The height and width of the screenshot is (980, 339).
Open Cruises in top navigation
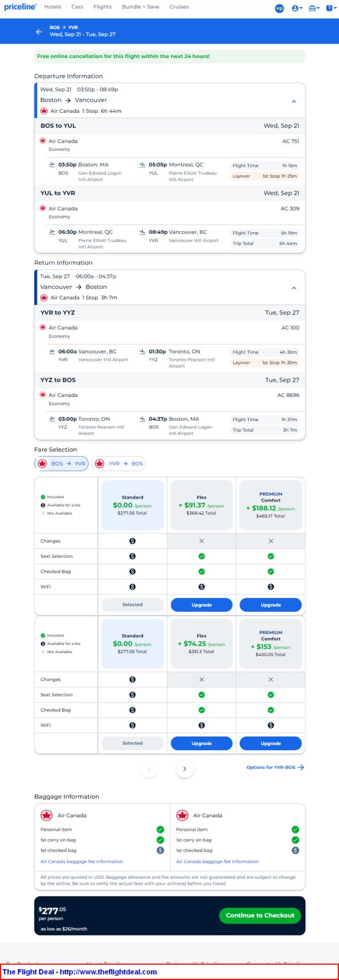tap(179, 7)
